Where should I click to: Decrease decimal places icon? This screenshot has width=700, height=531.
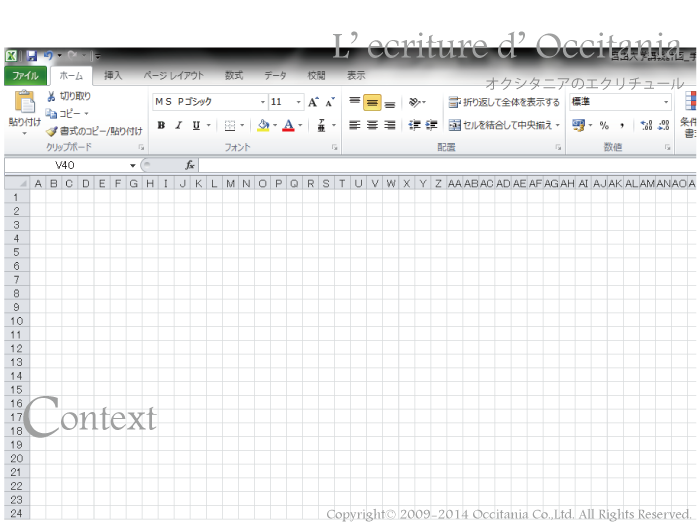tap(664, 125)
